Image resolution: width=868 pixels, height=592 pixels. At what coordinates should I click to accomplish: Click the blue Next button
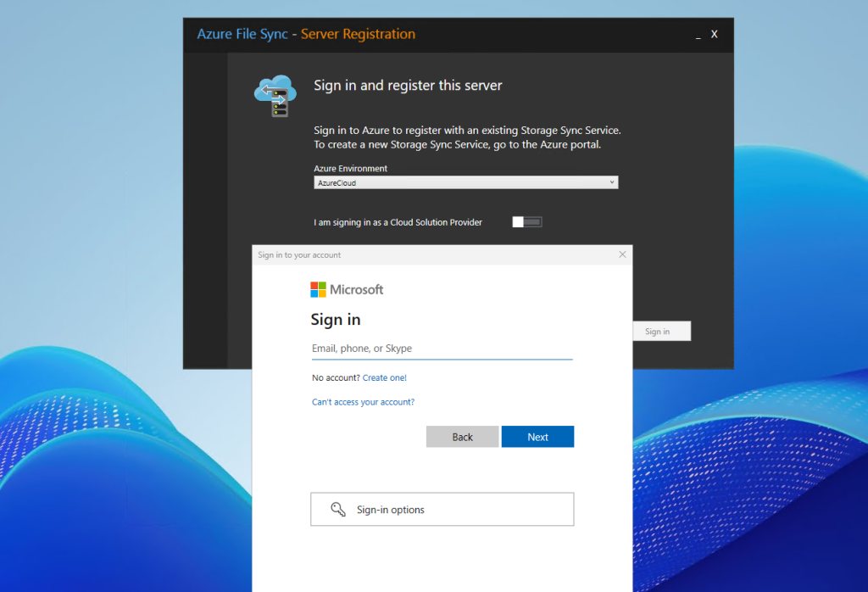(x=537, y=437)
